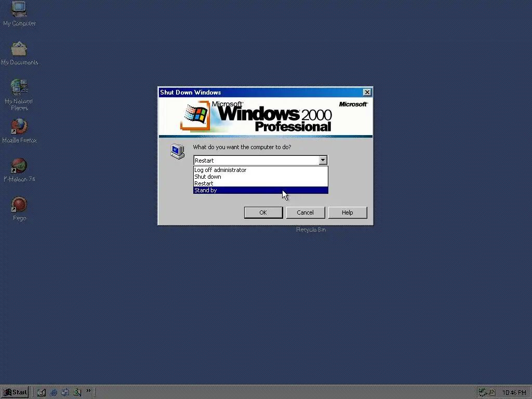This screenshot has height=399, width=532.
Task: Click the Show Desktop quick launch icon
Action: point(42,393)
